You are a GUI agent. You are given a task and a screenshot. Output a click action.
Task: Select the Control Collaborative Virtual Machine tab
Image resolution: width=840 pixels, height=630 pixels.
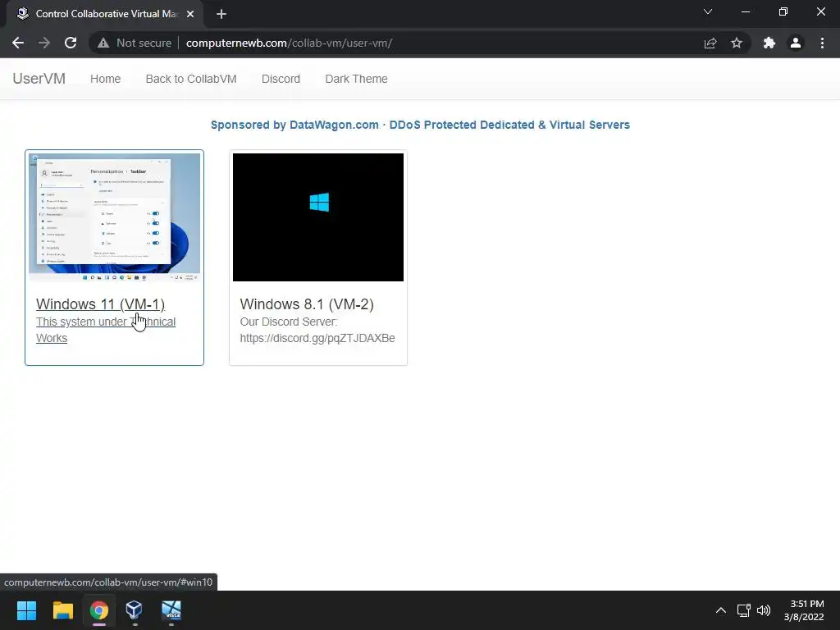pyautogui.click(x=106, y=14)
